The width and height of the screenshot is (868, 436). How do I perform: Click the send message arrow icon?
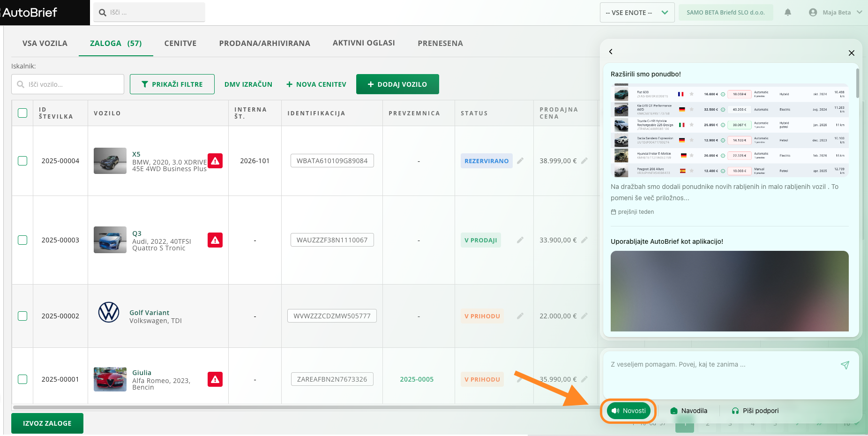click(845, 365)
